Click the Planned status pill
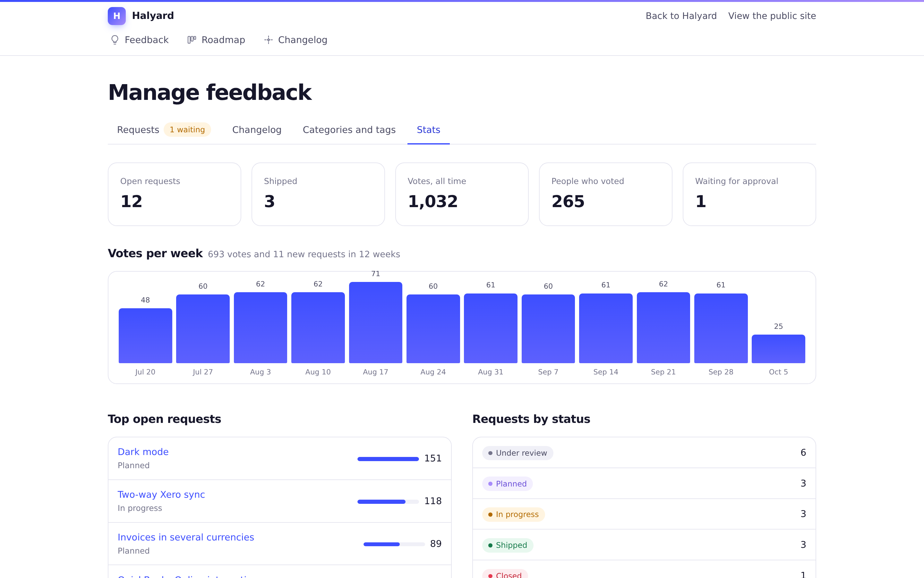Viewport: 924px width, 578px height. coord(508,484)
